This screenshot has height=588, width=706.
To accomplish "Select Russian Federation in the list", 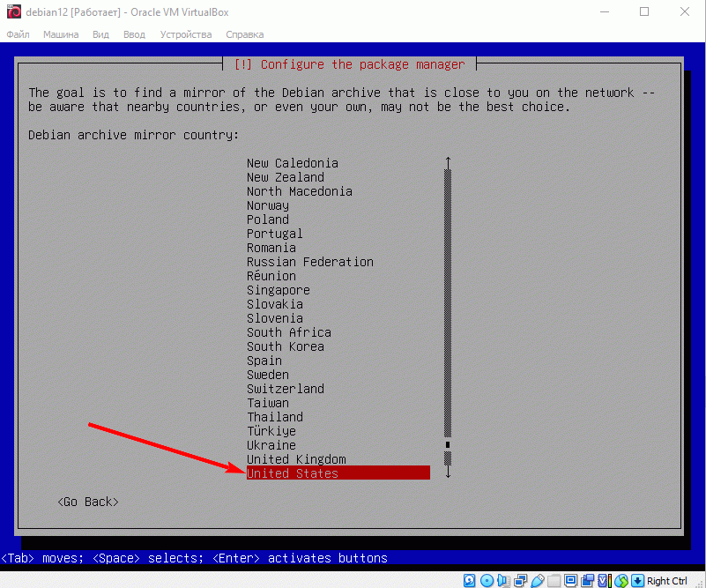I will click(310, 262).
